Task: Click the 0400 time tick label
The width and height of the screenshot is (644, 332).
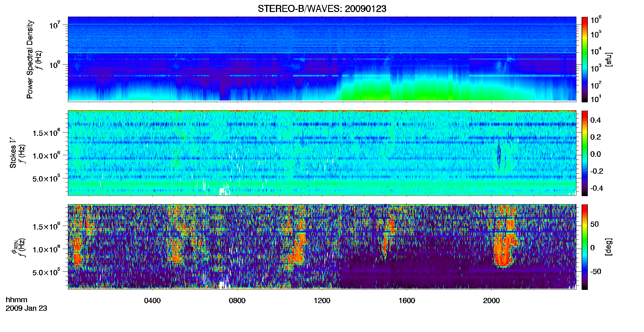Action: 152,300
